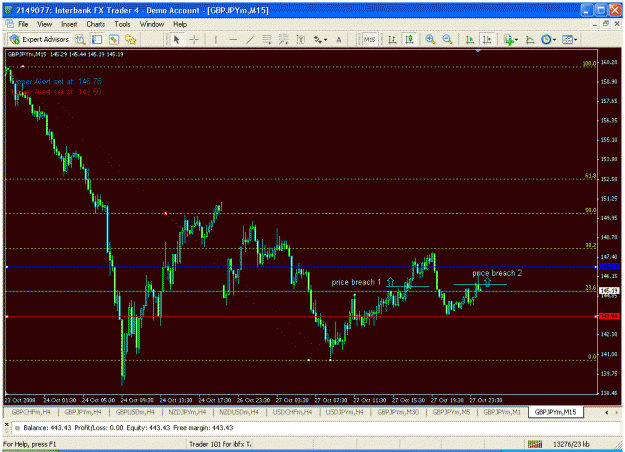Switch chart to Candlesticks display
Screen dimensions: 625x452
(x=409, y=39)
